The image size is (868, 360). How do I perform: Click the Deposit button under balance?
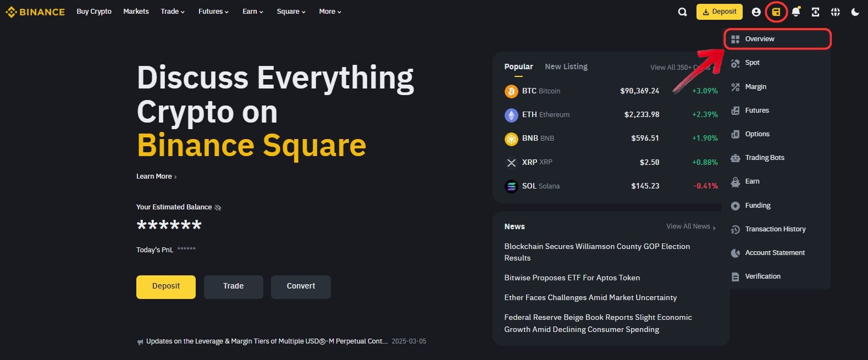pyautogui.click(x=166, y=287)
